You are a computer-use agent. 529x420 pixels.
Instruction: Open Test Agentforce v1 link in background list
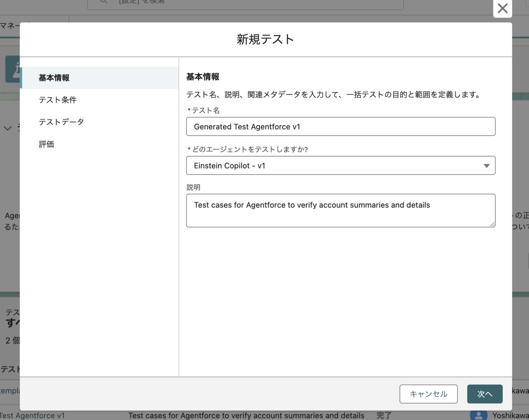32,416
